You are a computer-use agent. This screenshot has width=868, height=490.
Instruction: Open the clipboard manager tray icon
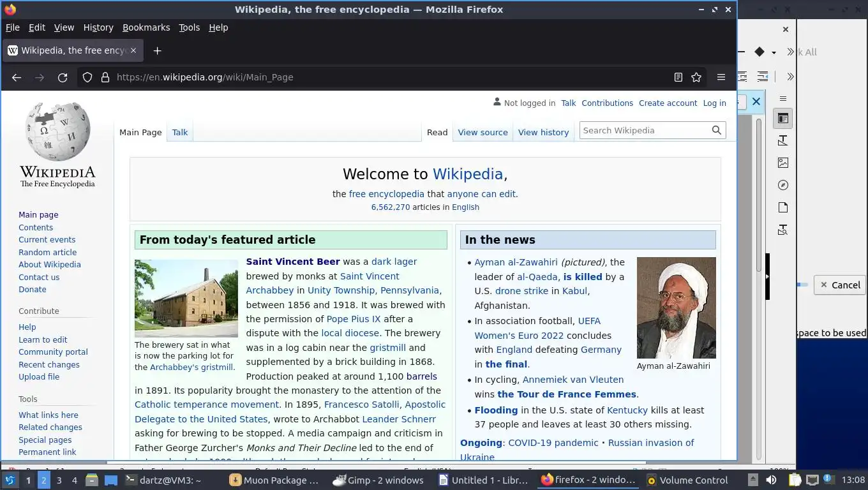[795, 480]
